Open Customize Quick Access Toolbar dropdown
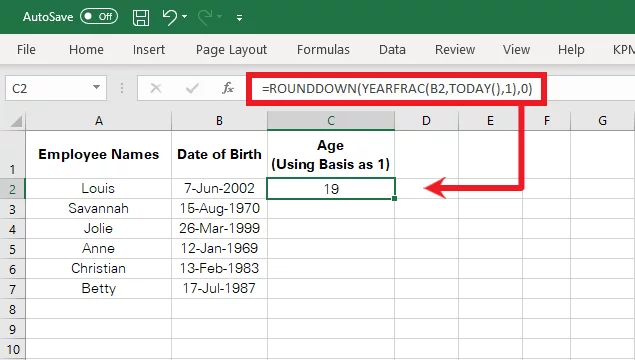635x360 pixels. [x=239, y=17]
